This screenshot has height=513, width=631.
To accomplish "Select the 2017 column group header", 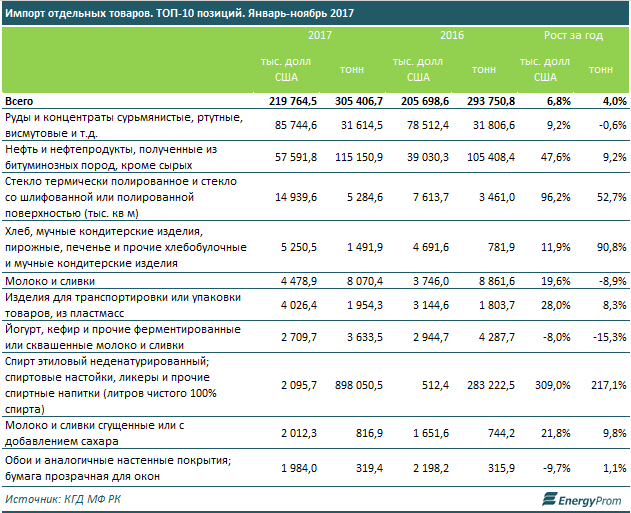I will click(x=320, y=36).
